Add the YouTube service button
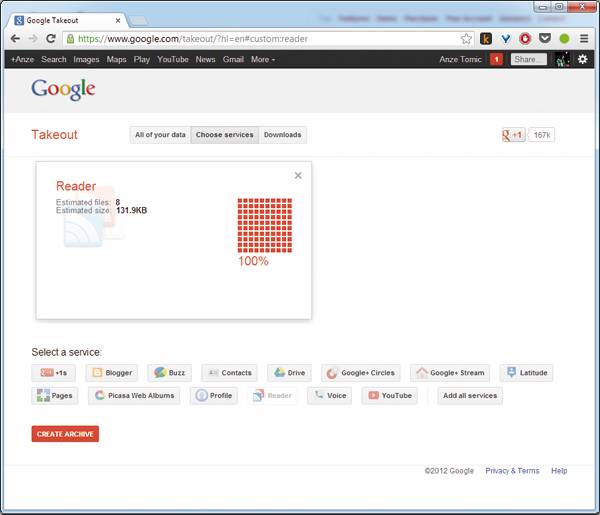600x515 pixels. click(390, 396)
